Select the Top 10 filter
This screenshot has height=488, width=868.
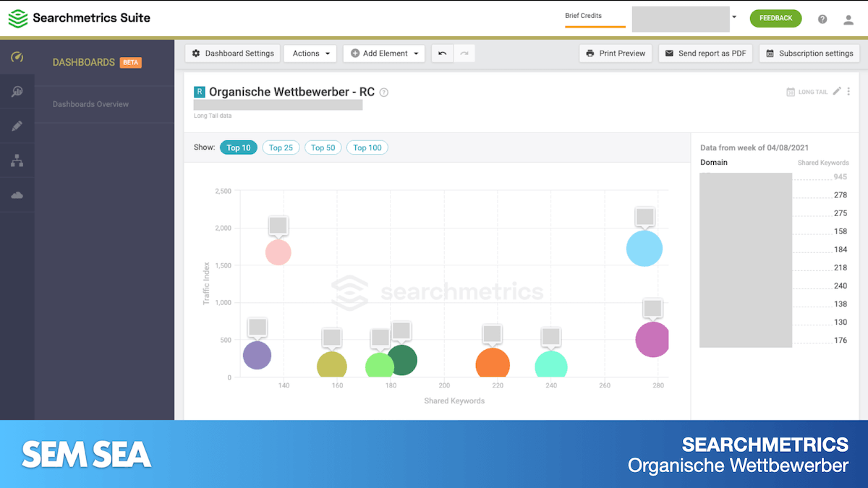pos(238,147)
